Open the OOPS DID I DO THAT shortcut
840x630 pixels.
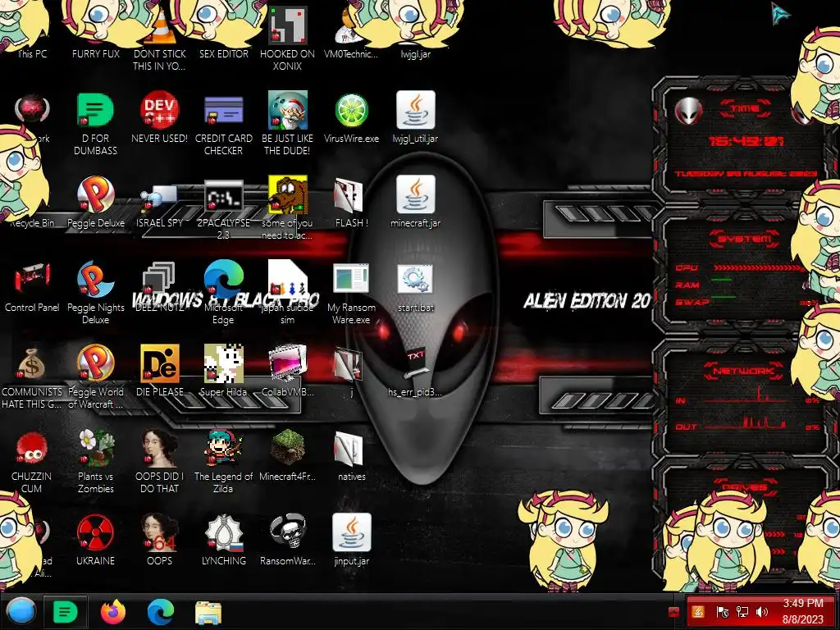pyautogui.click(x=160, y=448)
